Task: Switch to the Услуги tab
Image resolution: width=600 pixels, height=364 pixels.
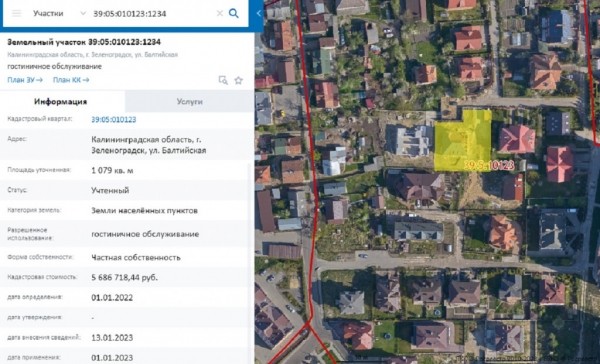Action: [x=189, y=101]
